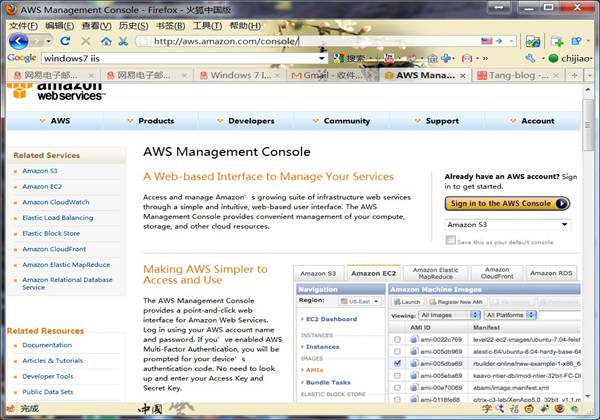Open the Amazon S3 console dropdown
This screenshot has height=420, width=600.
507,225
